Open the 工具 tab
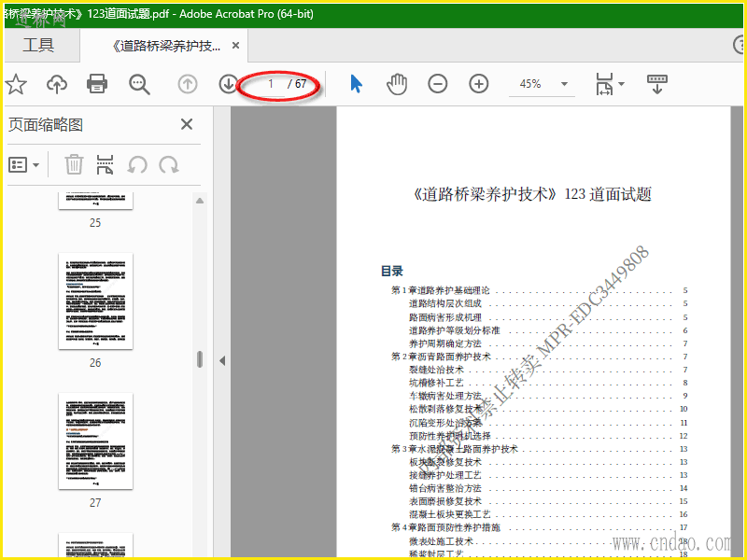 pyautogui.click(x=38, y=45)
